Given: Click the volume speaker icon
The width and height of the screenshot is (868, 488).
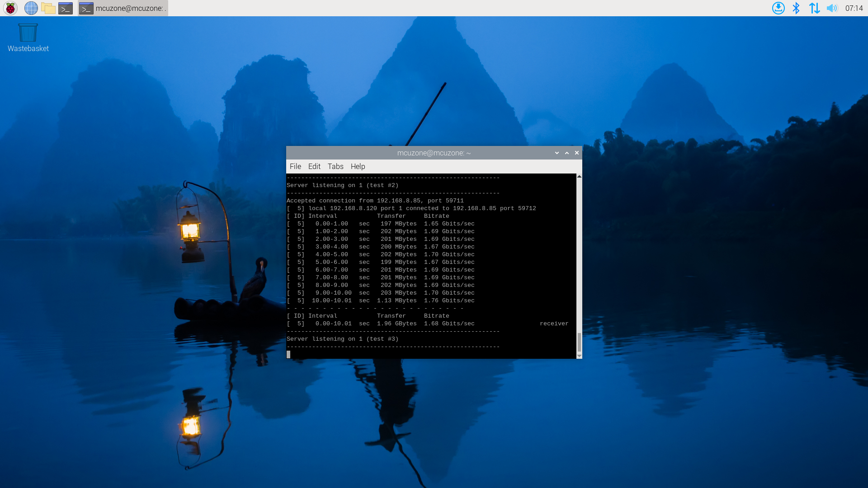Looking at the screenshot, I should pos(832,8).
